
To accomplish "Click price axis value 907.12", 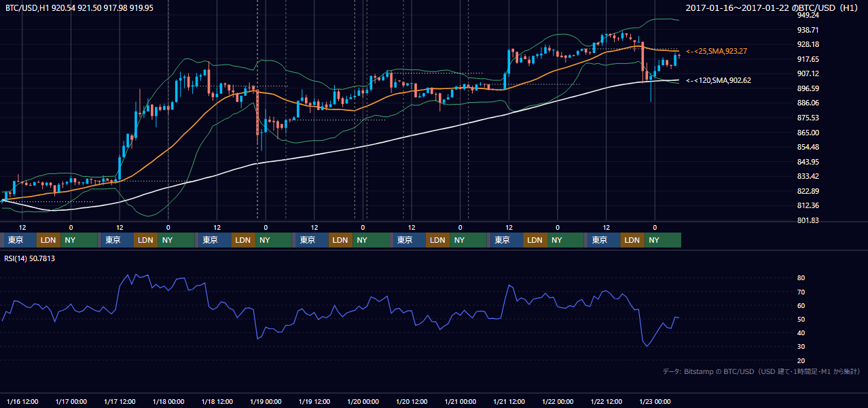I will (x=808, y=73).
